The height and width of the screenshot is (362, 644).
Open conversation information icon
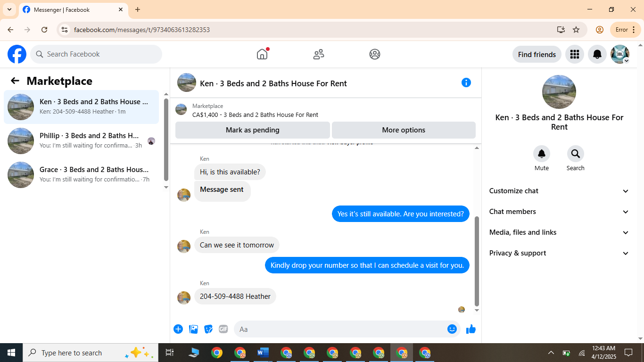coord(466,82)
